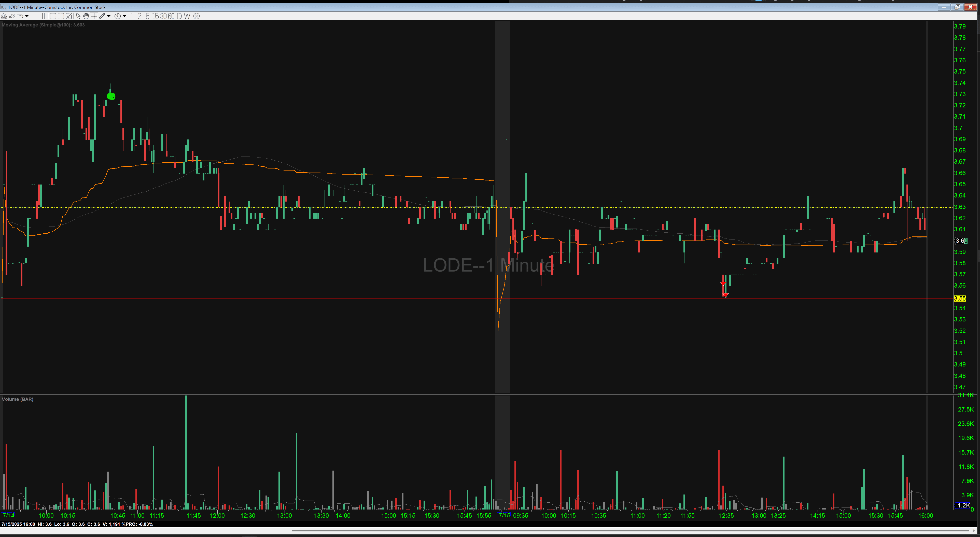The height and width of the screenshot is (537, 980).
Task: Click the indicators line-chart icon
Action: tap(12, 16)
